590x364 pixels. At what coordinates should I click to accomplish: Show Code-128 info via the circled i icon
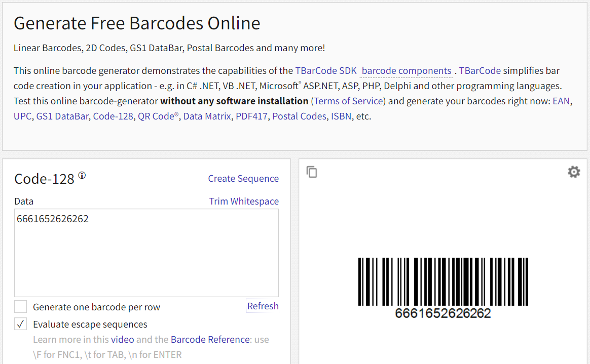[x=82, y=175]
